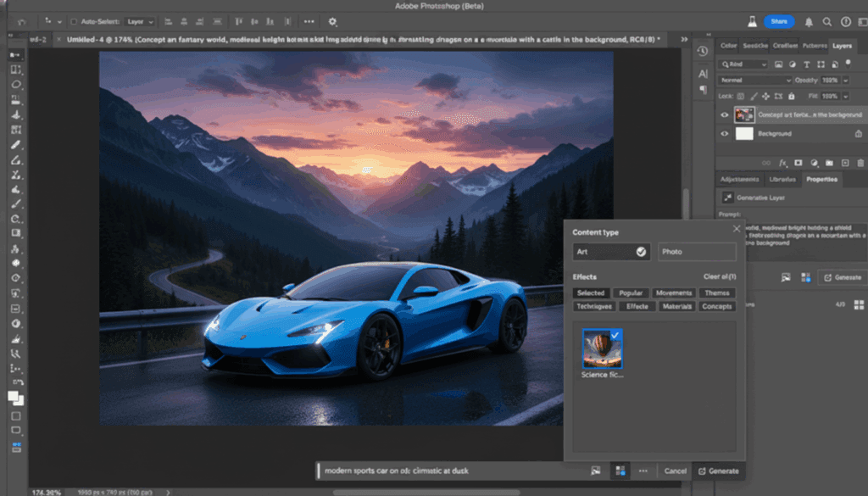Create a new layer in the Layers panel
The width and height of the screenshot is (868, 496).
845,163
